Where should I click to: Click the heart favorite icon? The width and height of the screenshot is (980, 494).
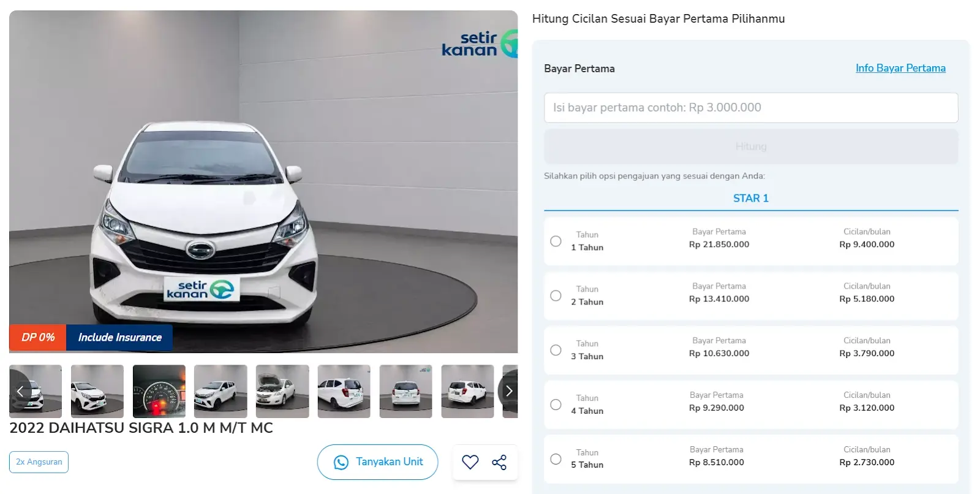tap(470, 462)
